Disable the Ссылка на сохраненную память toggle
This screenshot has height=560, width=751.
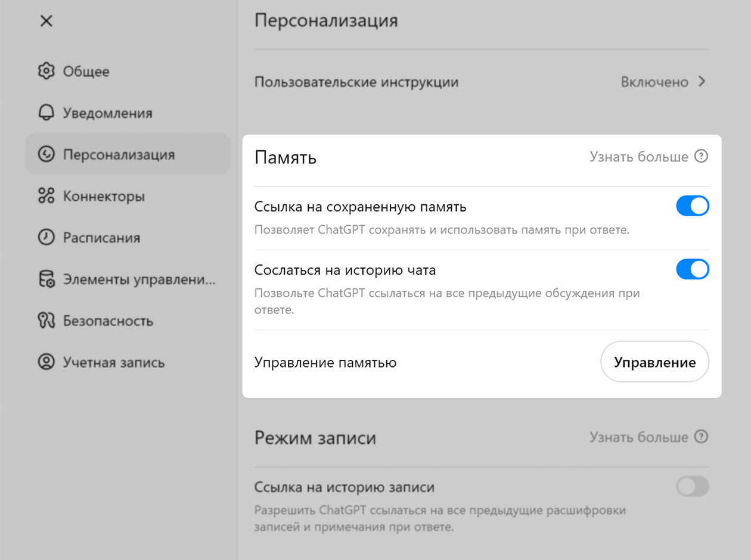pos(692,207)
